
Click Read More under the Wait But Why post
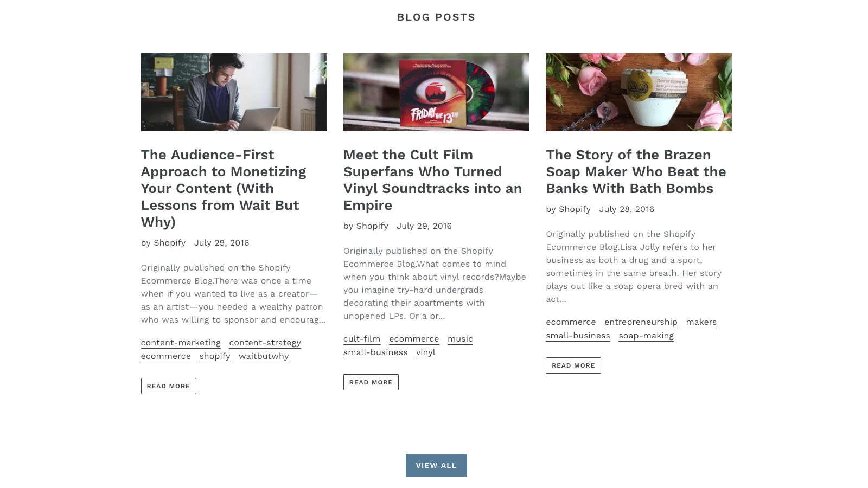tap(169, 386)
